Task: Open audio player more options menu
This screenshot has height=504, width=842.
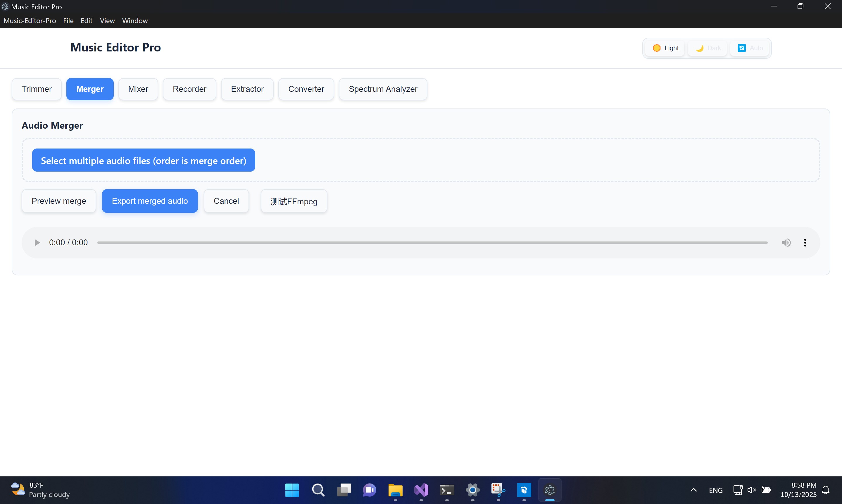Action: [x=805, y=242]
